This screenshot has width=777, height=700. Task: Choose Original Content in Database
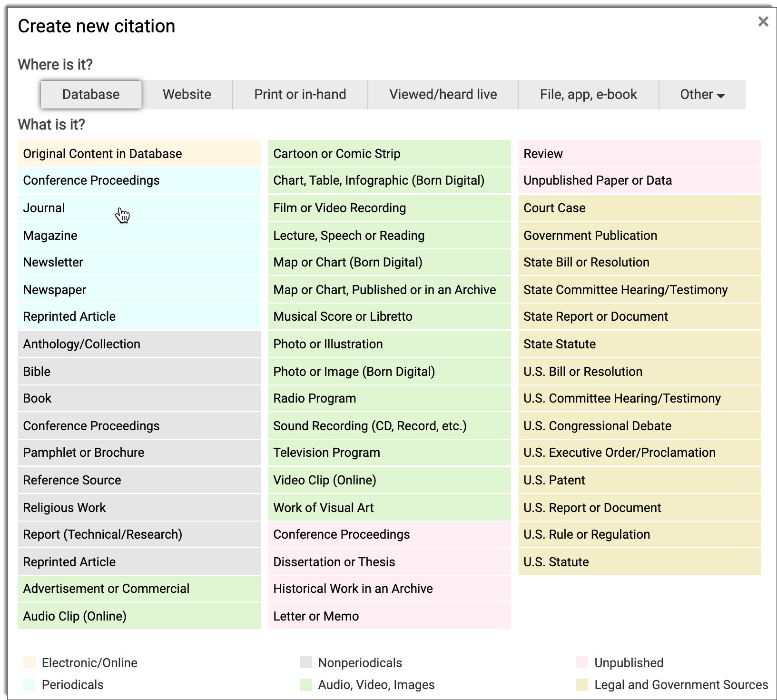click(x=102, y=154)
